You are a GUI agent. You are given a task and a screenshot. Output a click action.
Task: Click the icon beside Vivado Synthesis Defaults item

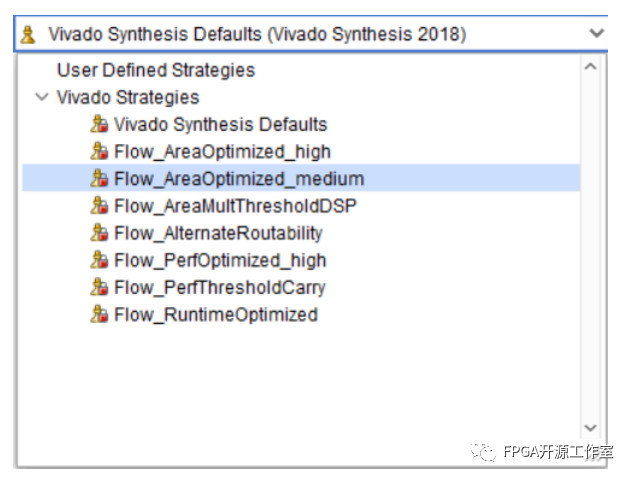(x=99, y=125)
